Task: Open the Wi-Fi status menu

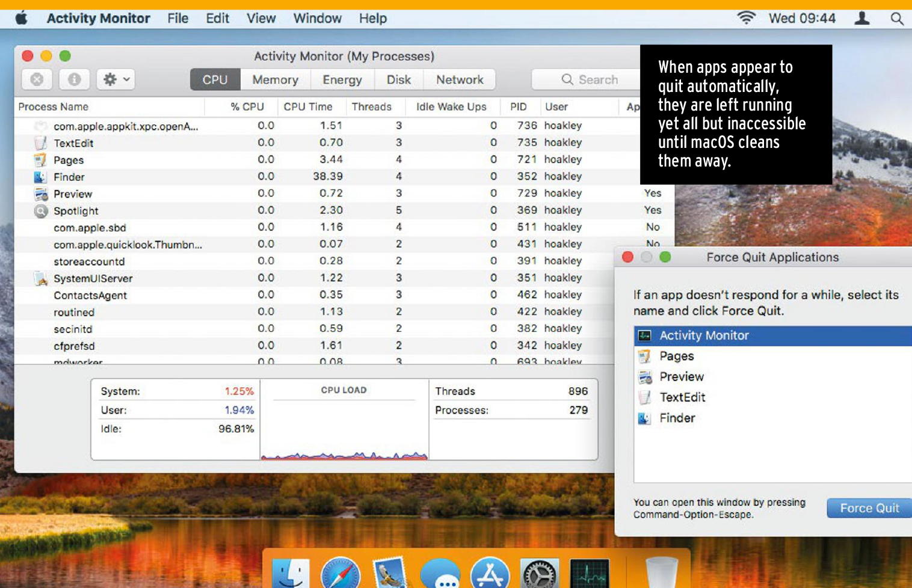Action: pyautogui.click(x=746, y=18)
